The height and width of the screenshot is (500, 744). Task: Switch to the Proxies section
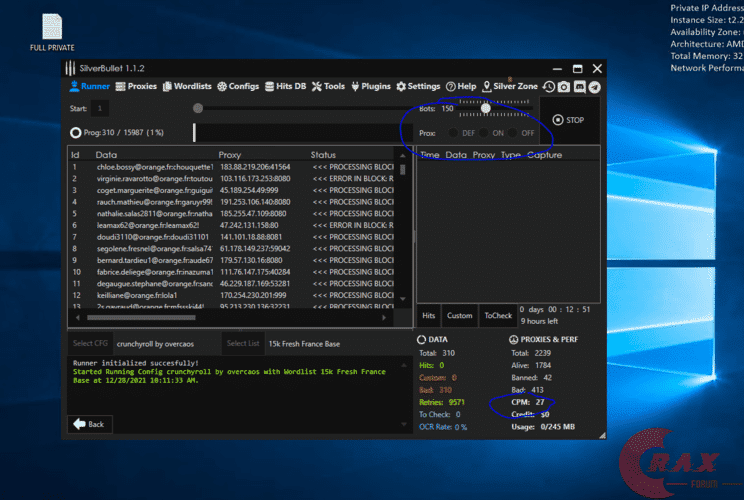136,87
